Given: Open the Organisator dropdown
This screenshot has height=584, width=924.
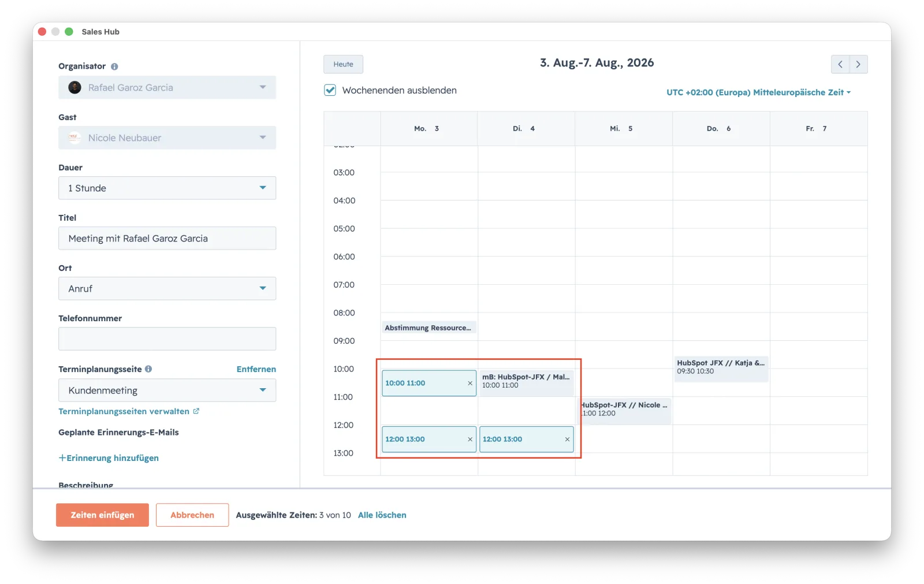Looking at the screenshot, I should (x=167, y=87).
